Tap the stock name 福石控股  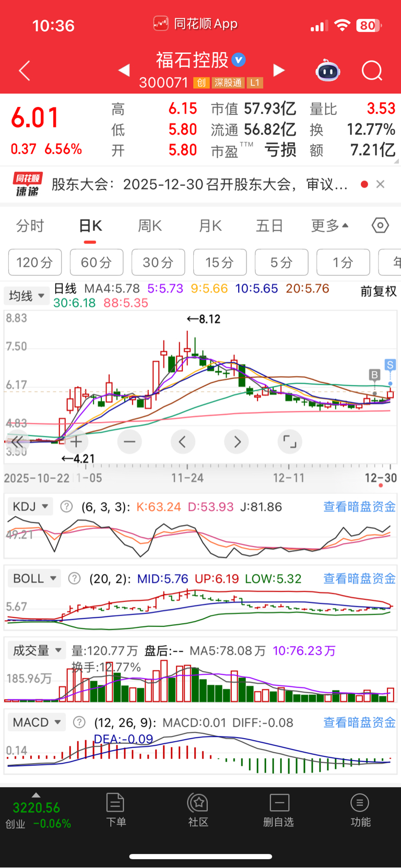point(192,60)
